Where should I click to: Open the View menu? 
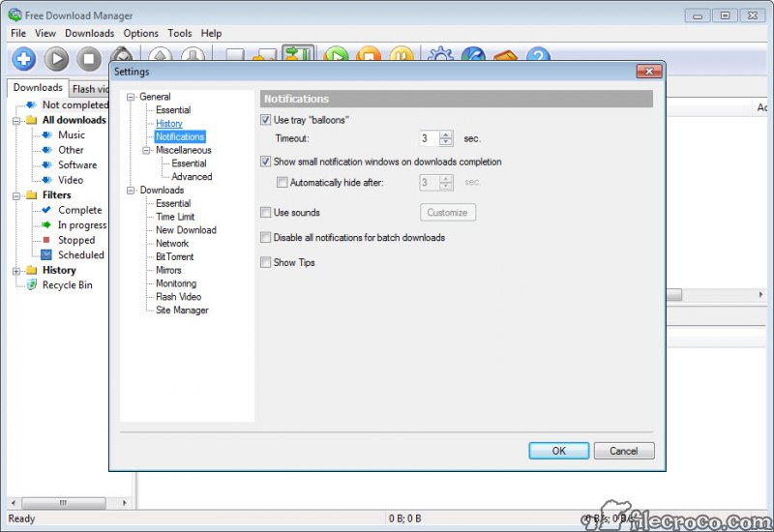[x=45, y=33]
